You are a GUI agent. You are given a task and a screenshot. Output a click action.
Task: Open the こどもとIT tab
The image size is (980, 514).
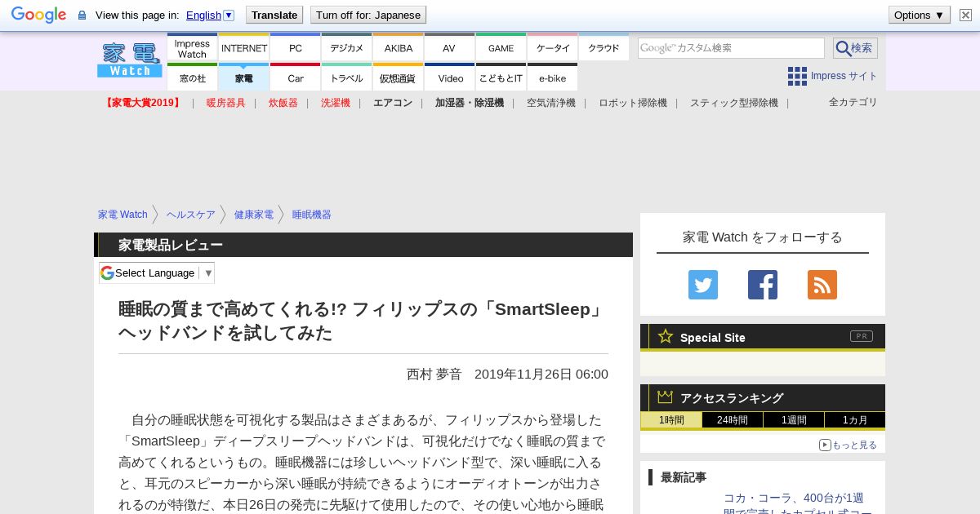(501, 78)
